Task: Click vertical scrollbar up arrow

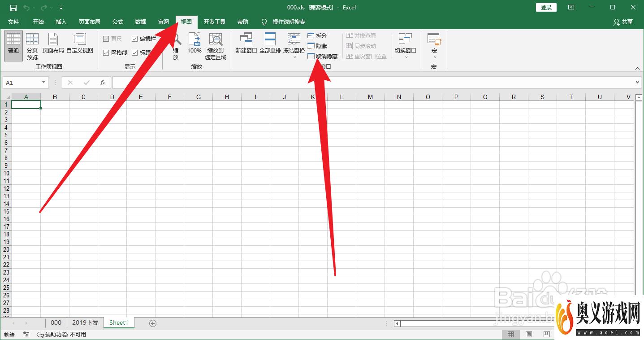Action: [639, 97]
